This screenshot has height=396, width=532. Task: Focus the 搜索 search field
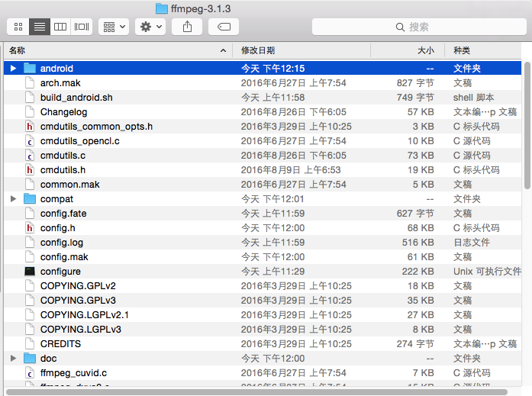419,27
